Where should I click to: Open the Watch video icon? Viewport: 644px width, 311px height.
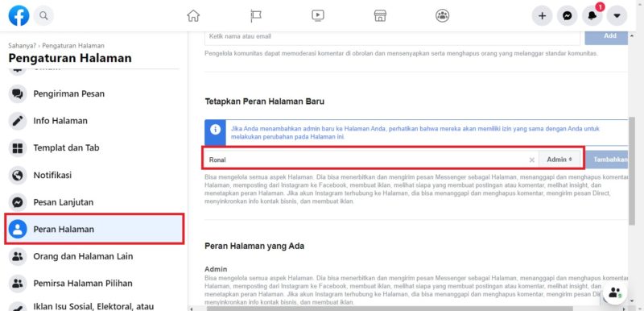[x=318, y=15]
